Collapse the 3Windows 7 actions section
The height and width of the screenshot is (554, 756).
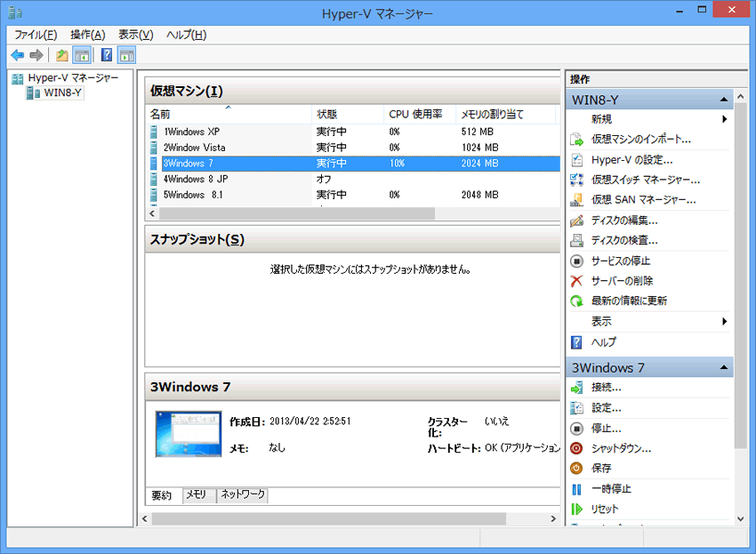[x=724, y=367]
